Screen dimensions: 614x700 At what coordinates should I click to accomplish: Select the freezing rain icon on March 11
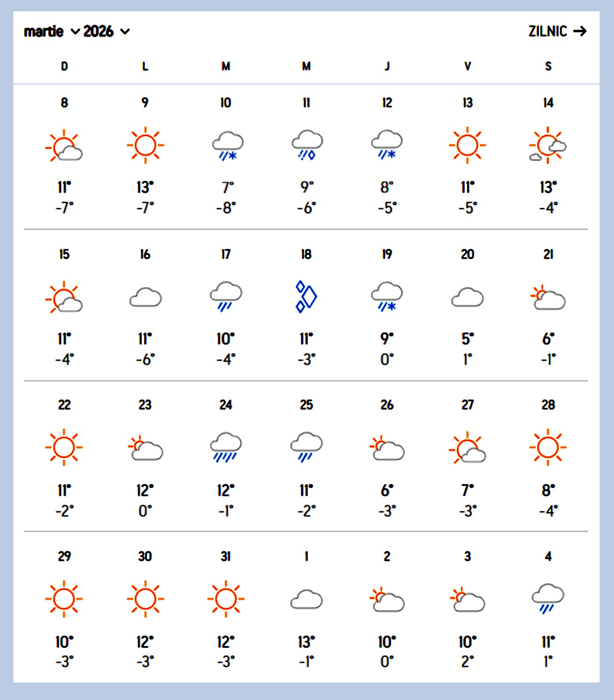(x=307, y=145)
